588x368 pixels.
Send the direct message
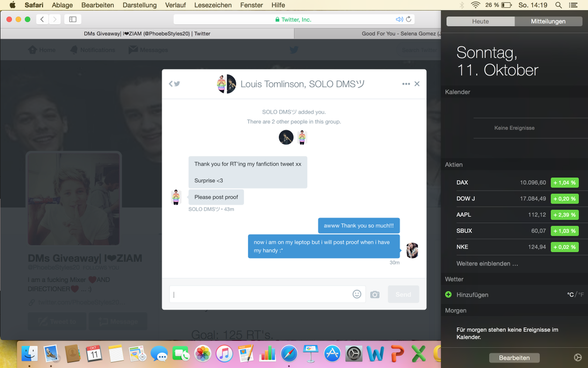click(403, 294)
